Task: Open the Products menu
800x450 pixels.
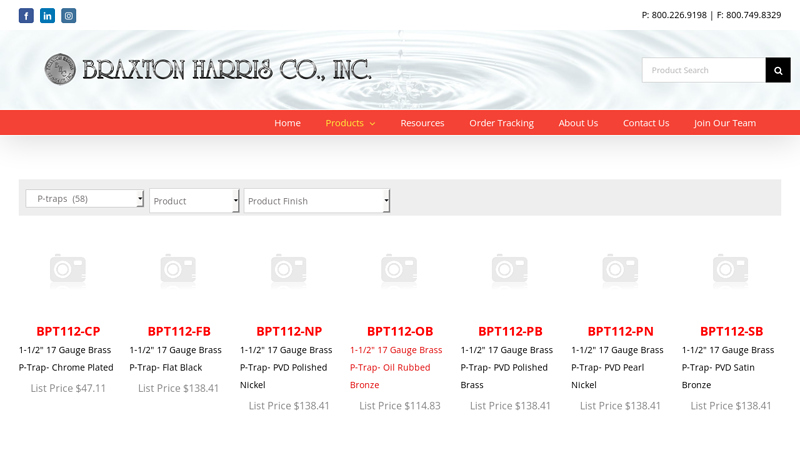Action: pos(350,123)
